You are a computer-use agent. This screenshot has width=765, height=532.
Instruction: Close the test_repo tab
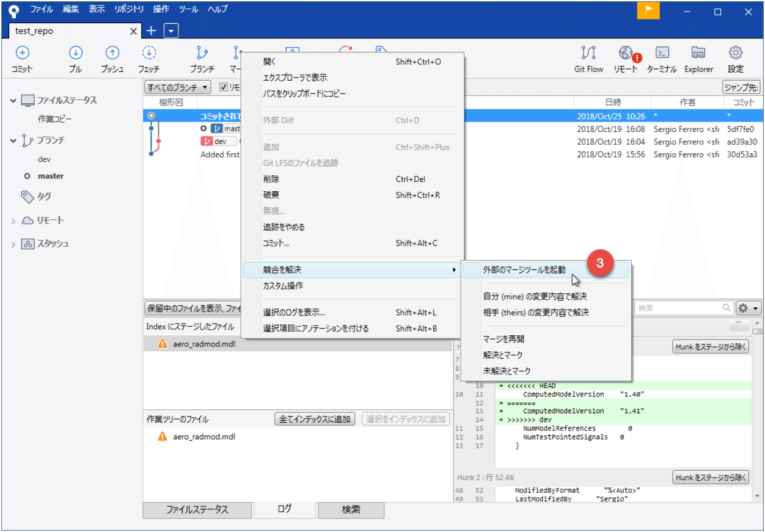134,31
